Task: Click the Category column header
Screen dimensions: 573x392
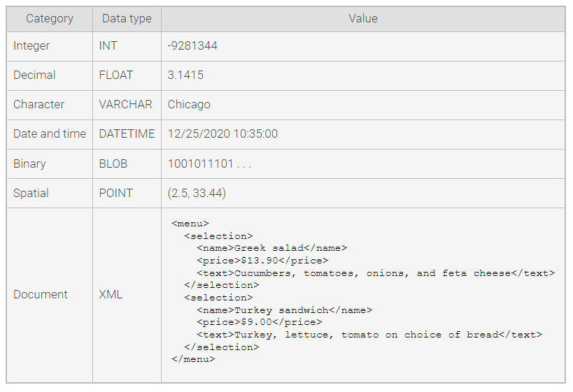Action: click(x=49, y=19)
